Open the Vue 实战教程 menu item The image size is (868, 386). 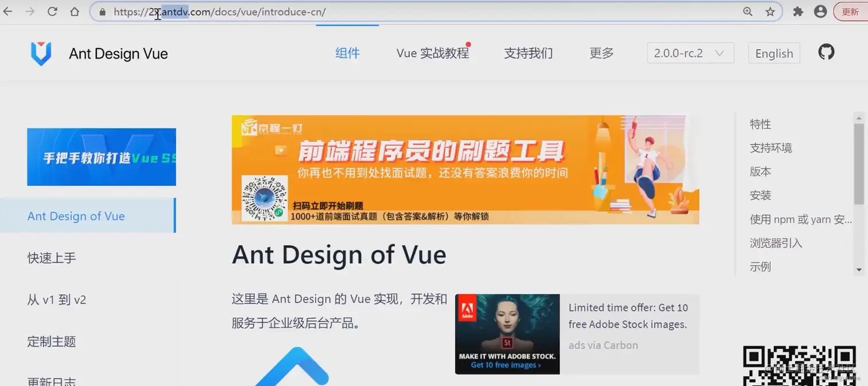[433, 53]
